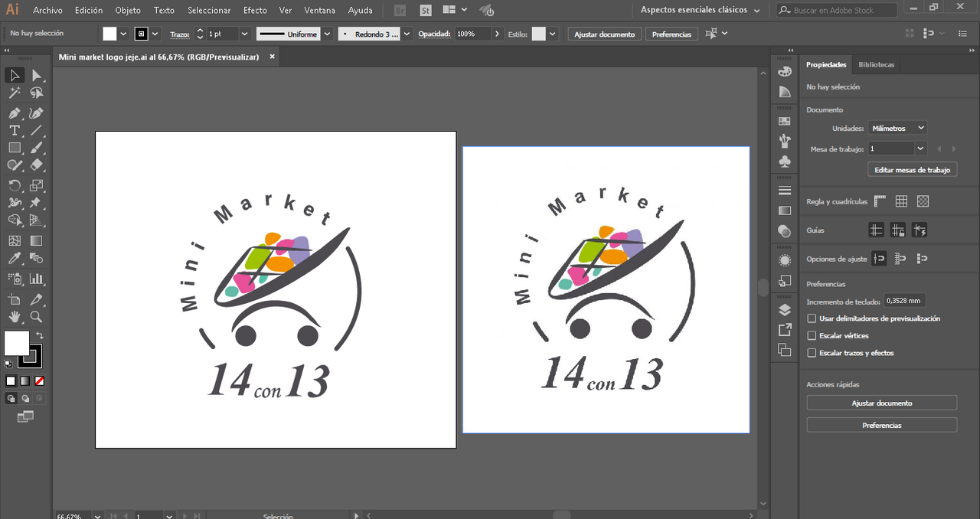Click the white fill color swatch in toolbox
This screenshot has width=980, height=519.
point(16,343)
